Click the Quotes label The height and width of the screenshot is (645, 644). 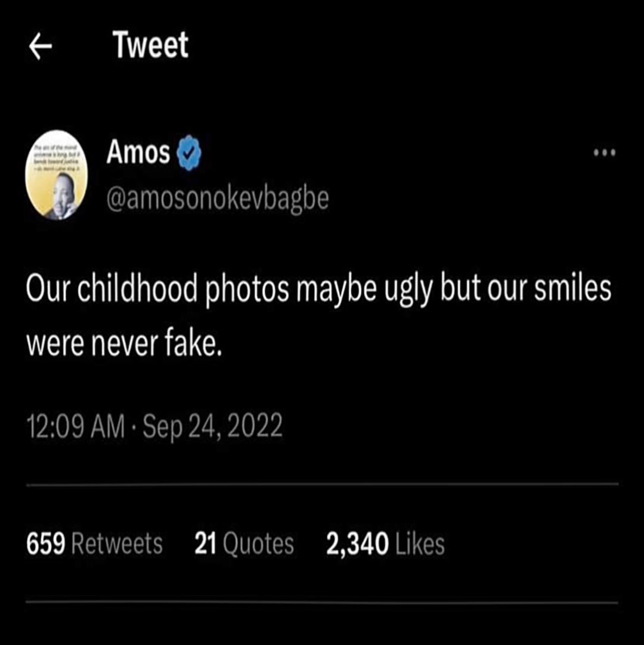coord(258,544)
